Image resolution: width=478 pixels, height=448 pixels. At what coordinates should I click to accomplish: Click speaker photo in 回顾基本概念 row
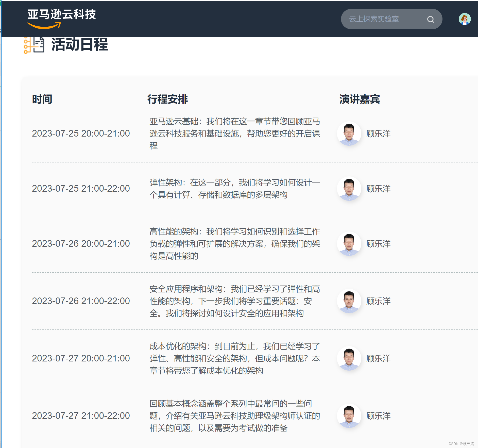coord(349,416)
